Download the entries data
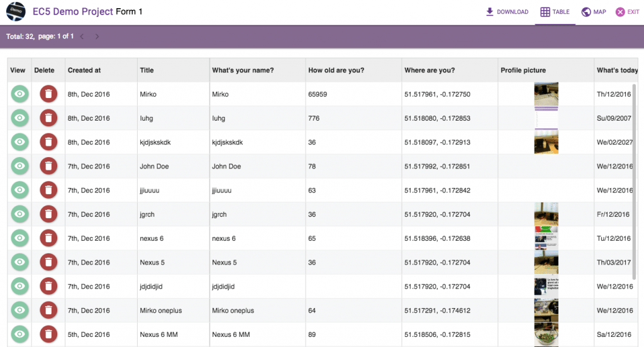 click(507, 12)
